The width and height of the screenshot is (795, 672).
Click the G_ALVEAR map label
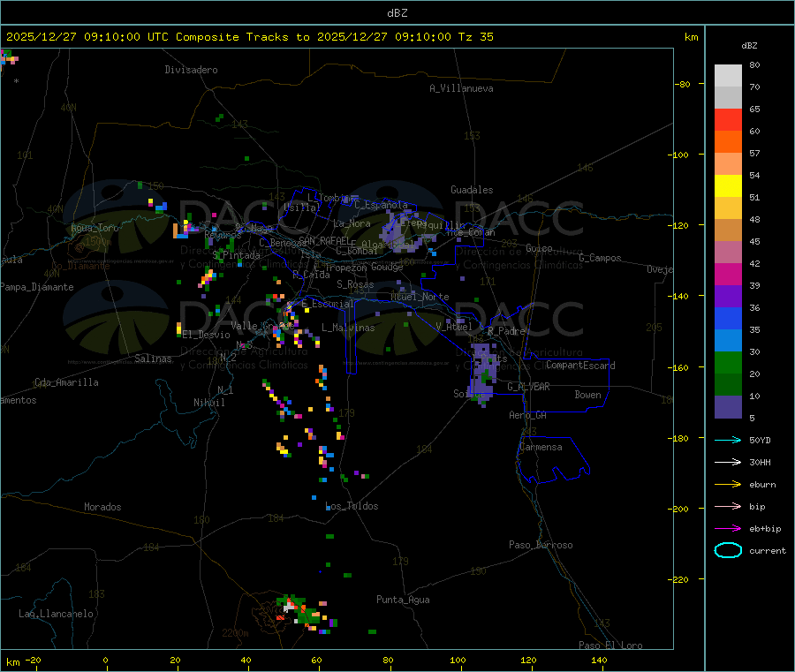pos(528,387)
